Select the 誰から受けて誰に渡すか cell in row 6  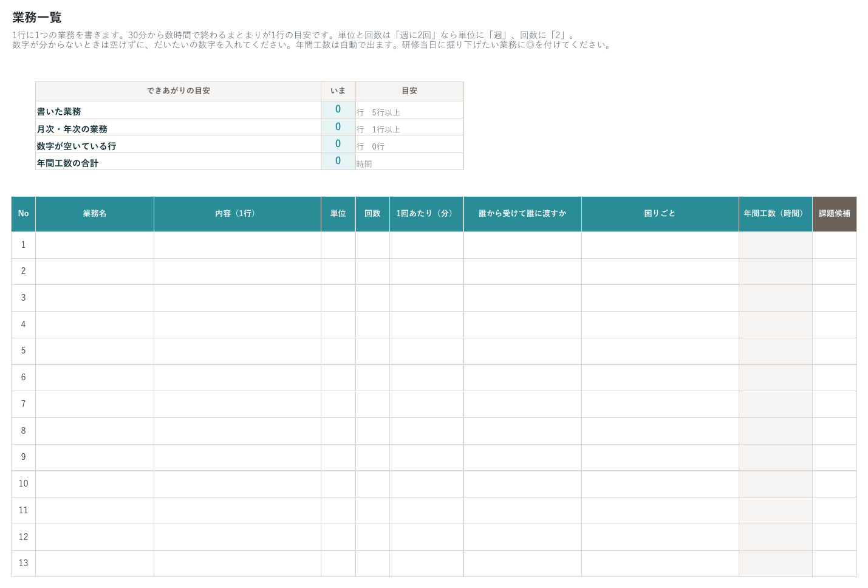click(x=522, y=378)
